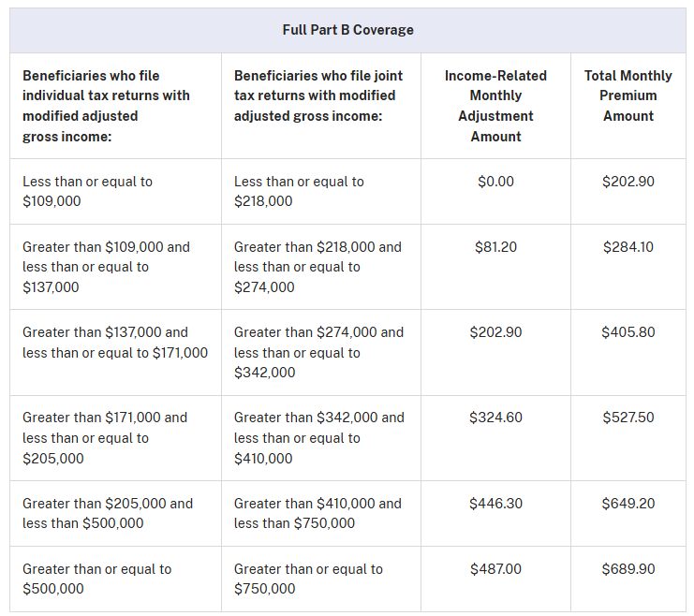This screenshot has height=616, width=694.
Task: Select the individual $137,000 to $171,000 income cell
Action: [x=114, y=343]
